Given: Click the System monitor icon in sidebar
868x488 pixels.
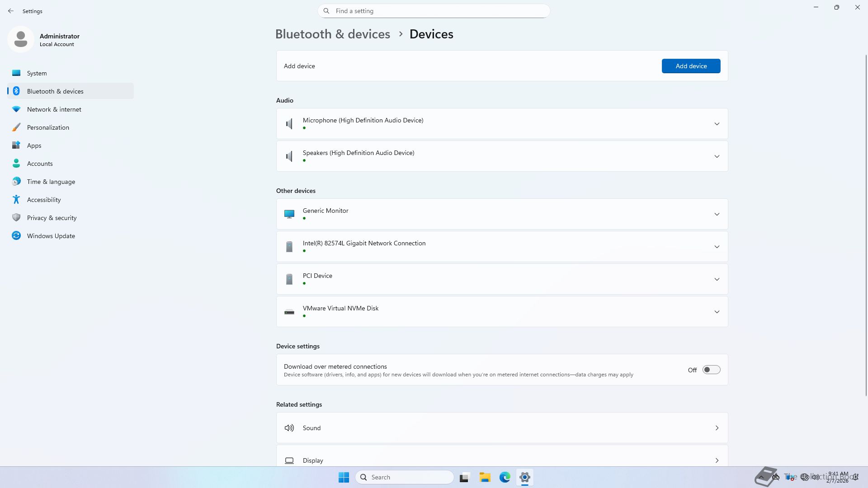Looking at the screenshot, I should click(16, 73).
